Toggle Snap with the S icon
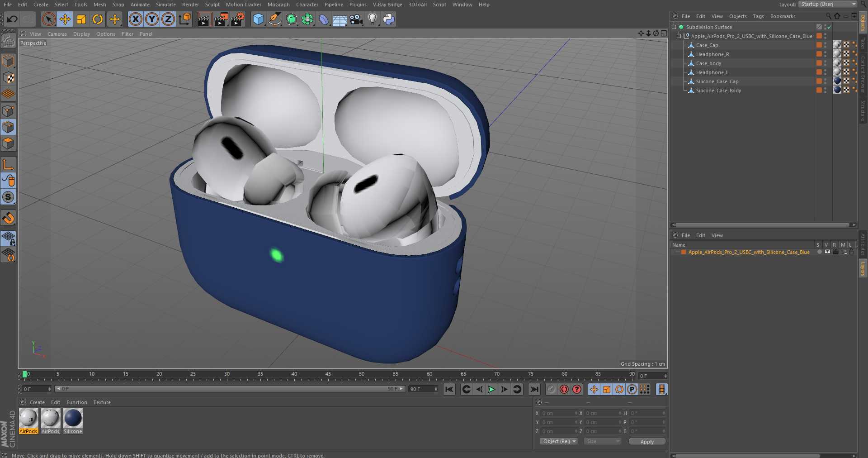The height and width of the screenshot is (458, 868). coord(8,197)
